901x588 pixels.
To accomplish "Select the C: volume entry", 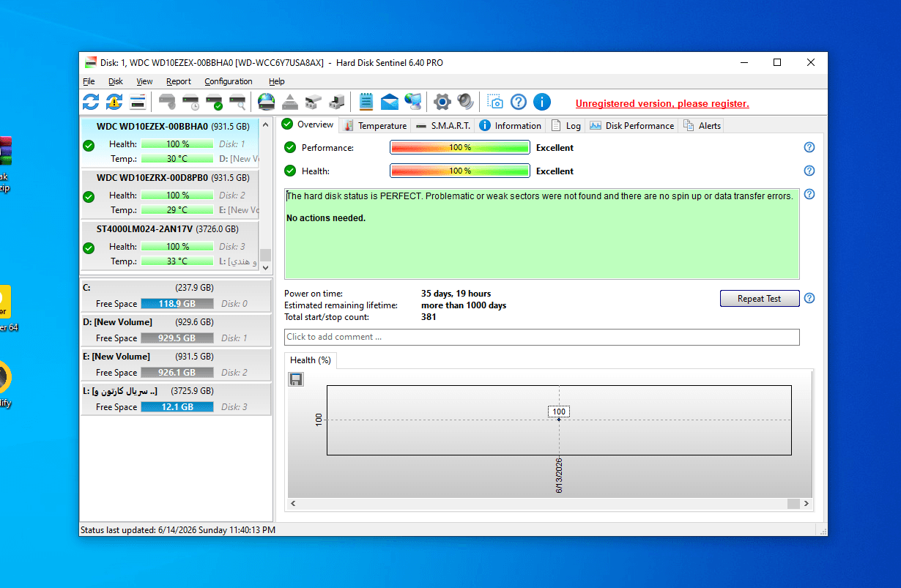I will [176, 295].
